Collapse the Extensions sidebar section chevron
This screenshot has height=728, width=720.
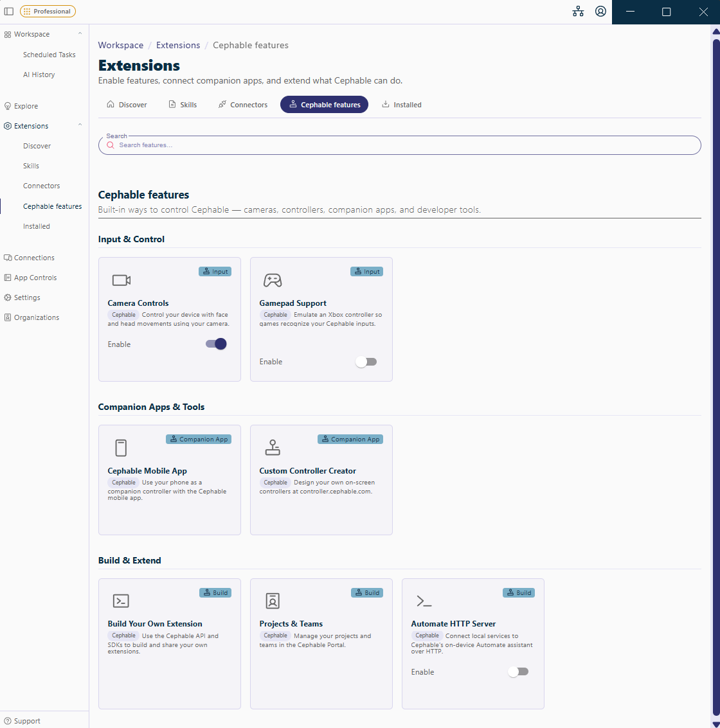click(x=80, y=125)
